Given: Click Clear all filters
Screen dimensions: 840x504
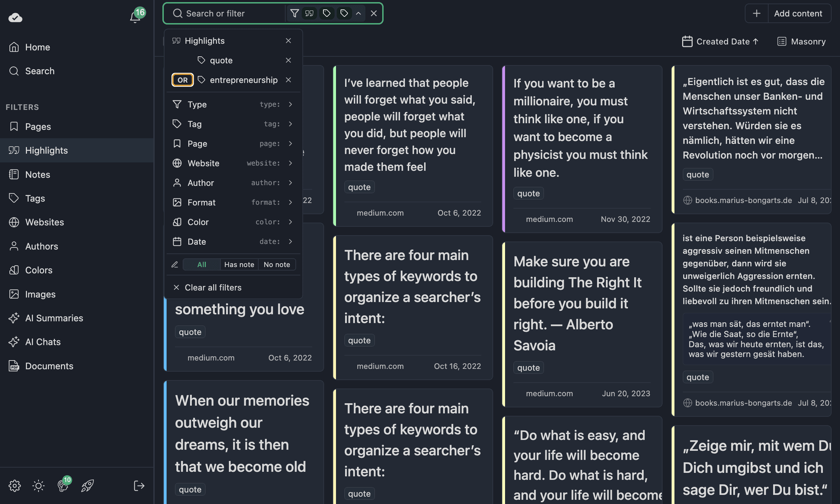Looking at the screenshot, I should pos(213,287).
